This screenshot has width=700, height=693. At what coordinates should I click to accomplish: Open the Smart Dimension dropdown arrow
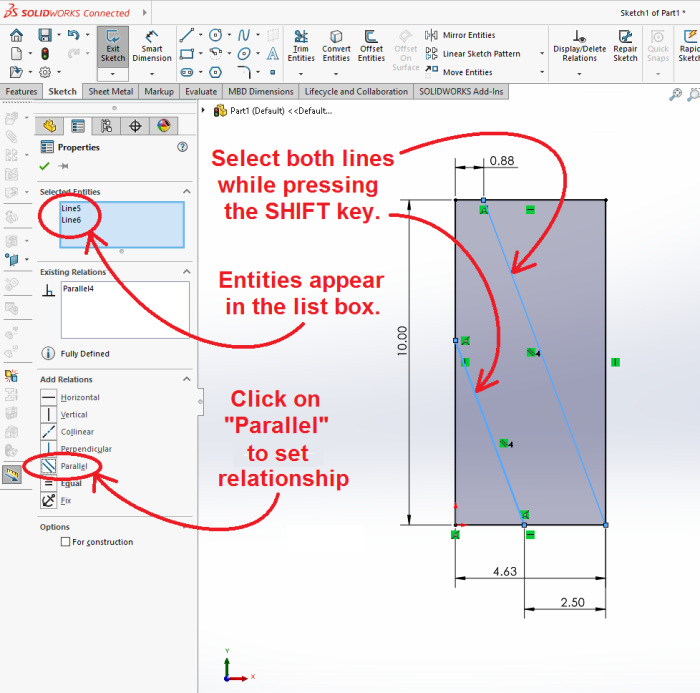152,73
